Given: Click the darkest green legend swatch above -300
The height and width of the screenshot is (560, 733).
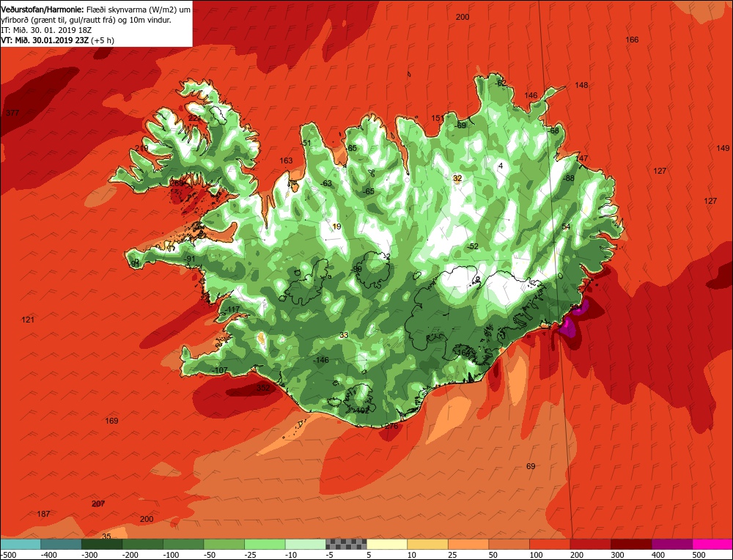Looking at the screenshot, I should [x=102, y=544].
